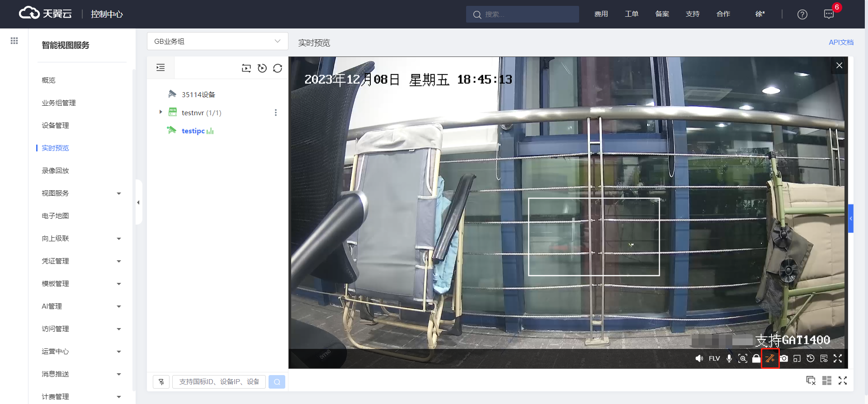Navigate to 设备管理

[55, 125]
